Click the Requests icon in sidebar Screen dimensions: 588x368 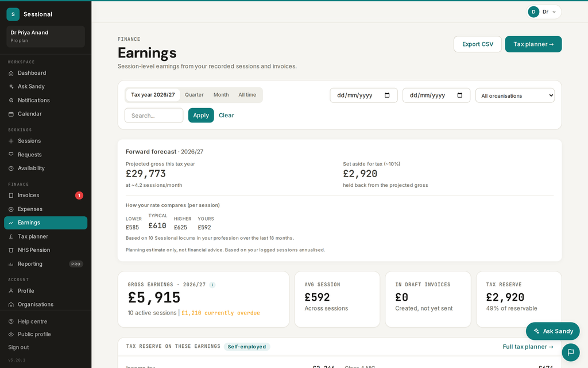11,155
